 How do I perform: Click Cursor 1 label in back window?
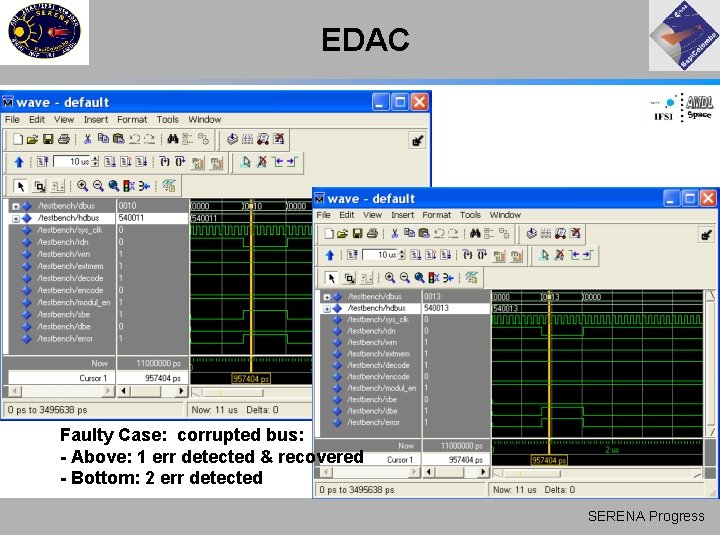coord(93,378)
